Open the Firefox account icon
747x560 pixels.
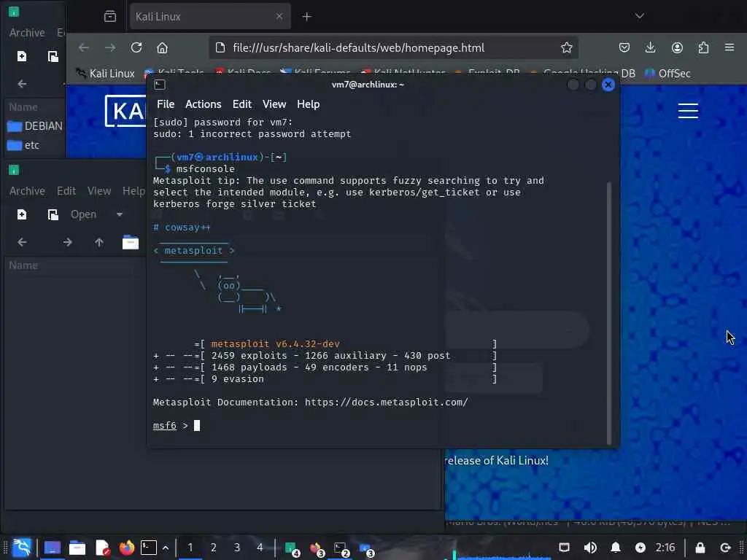click(677, 47)
